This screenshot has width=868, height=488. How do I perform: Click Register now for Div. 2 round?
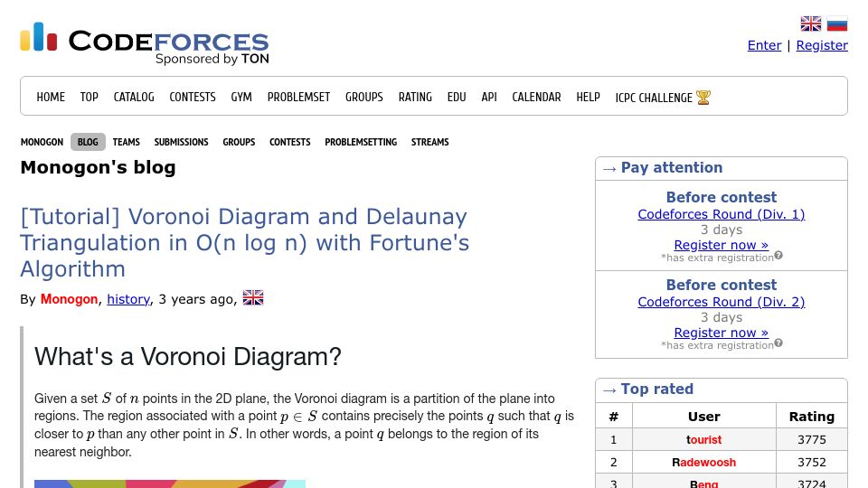coord(722,333)
